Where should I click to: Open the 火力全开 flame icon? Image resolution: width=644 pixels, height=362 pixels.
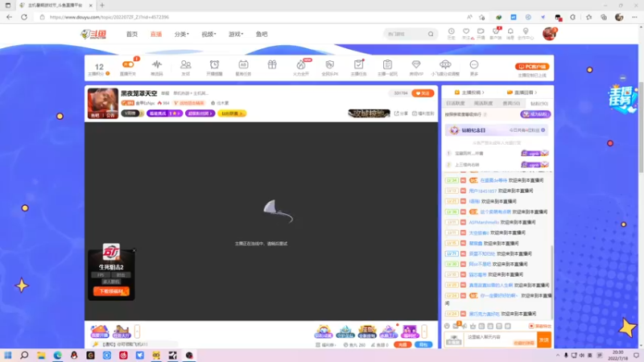pyautogui.click(x=301, y=64)
